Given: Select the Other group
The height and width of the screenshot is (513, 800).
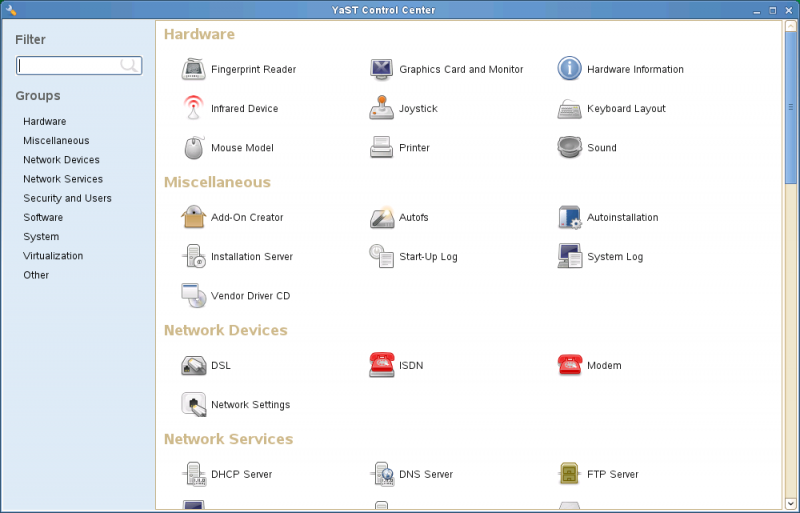Looking at the screenshot, I should [x=36, y=275].
